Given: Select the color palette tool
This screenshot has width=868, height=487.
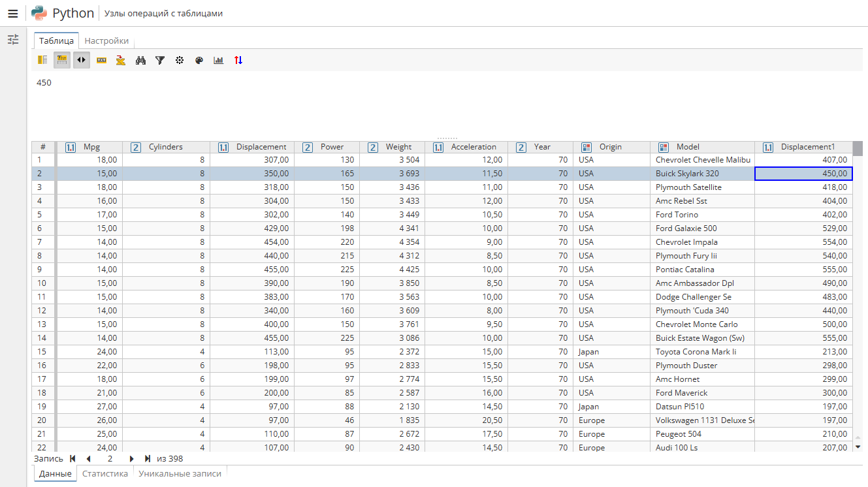Looking at the screenshot, I should (x=199, y=60).
